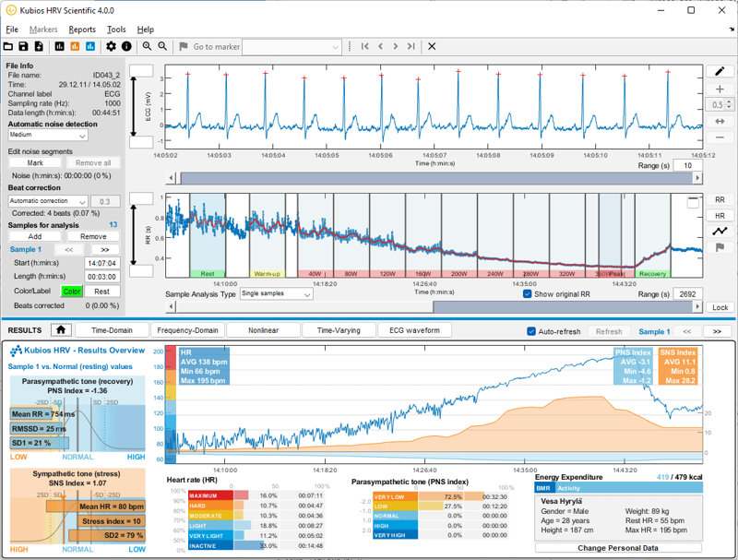Select the Warm-up sample segment marker

[x=267, y=273]
